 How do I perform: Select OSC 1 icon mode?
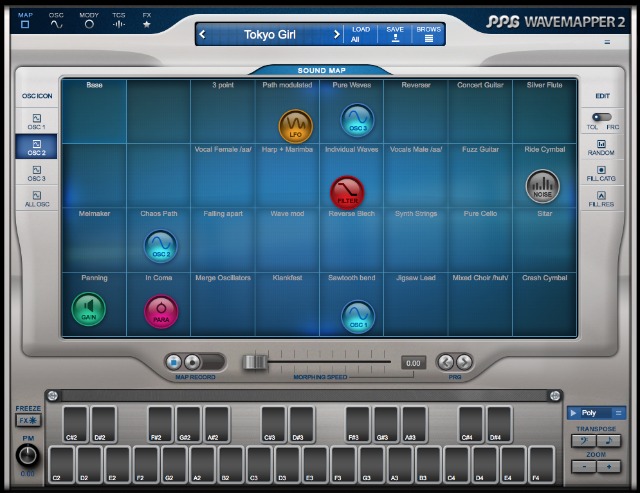coord(36,122)
